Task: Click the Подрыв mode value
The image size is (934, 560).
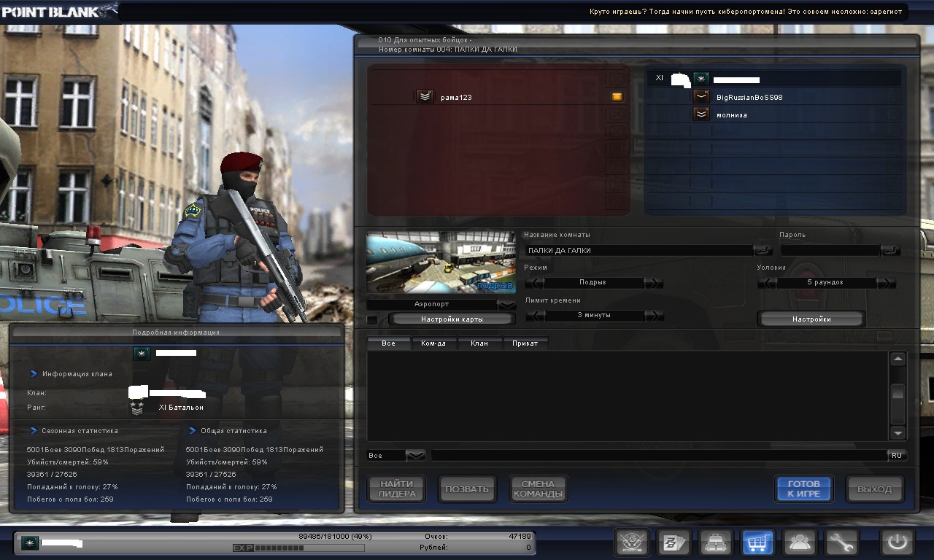Action: (593, 283)
